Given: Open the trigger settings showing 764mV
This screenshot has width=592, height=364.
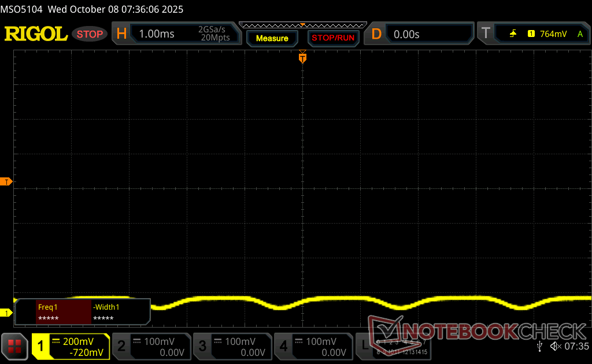Looking at the screenshot, I should point(532,34).
